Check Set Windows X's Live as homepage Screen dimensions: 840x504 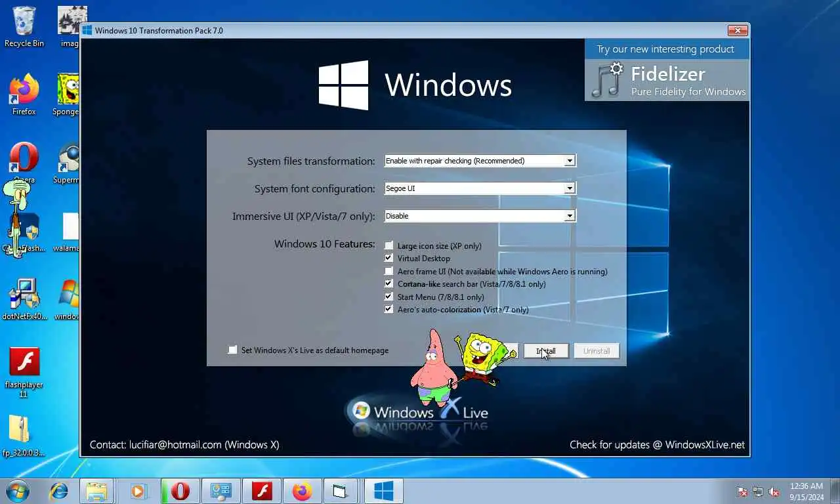click(232, 350)
